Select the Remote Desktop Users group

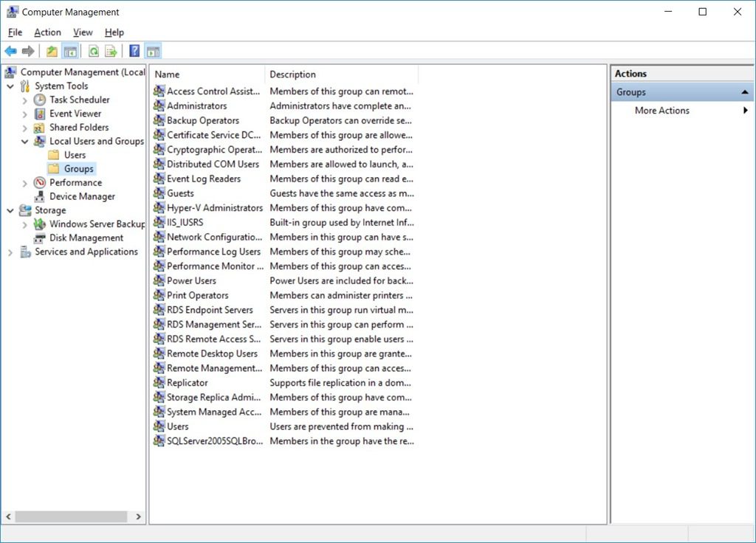(x=207, y=353)
